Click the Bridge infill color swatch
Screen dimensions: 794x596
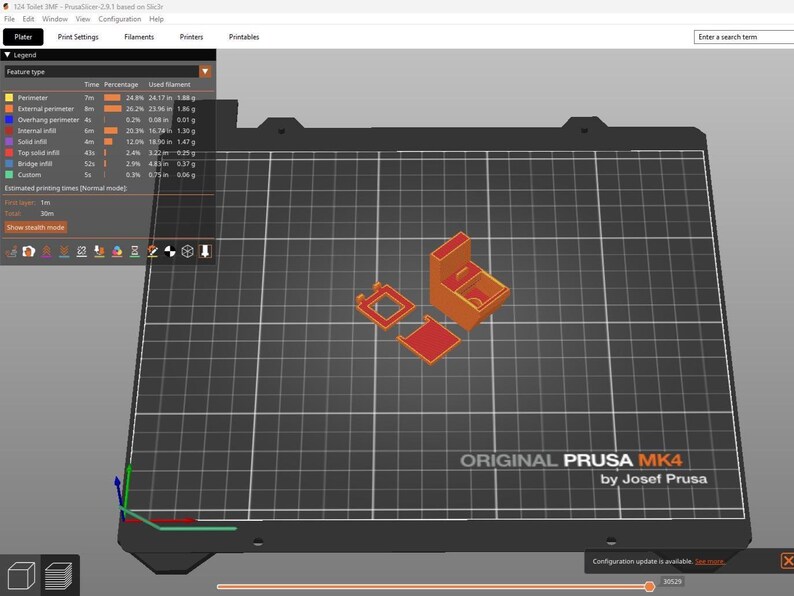[9, 164]
